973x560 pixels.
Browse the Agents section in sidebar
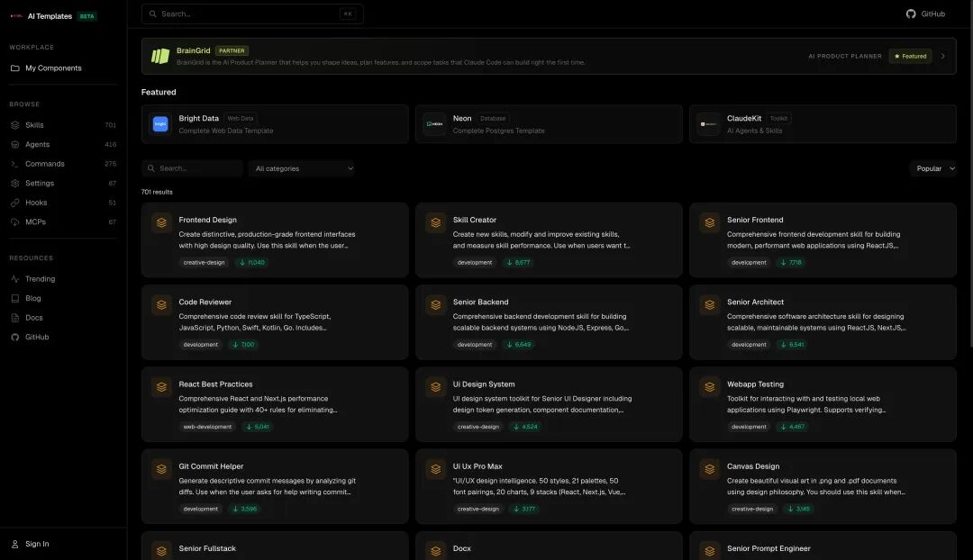pyautogui.click(x=38, y=144)
